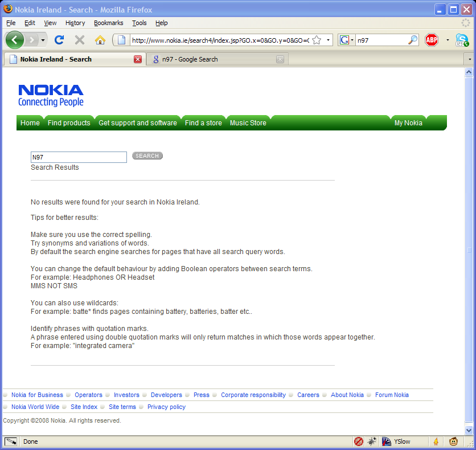Go back with the green Back arrow
The image size is (476, 450).
tap(15, 40)
